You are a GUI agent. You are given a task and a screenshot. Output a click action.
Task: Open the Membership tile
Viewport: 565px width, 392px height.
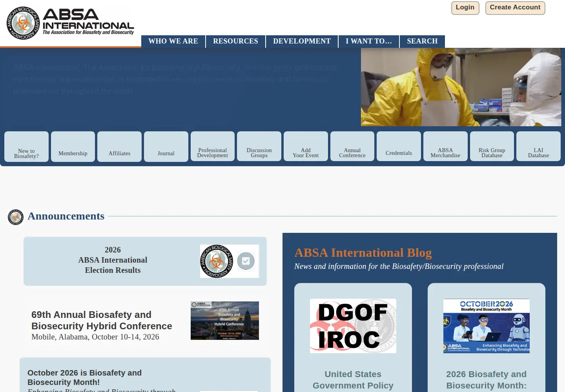(x=73, y=147)
